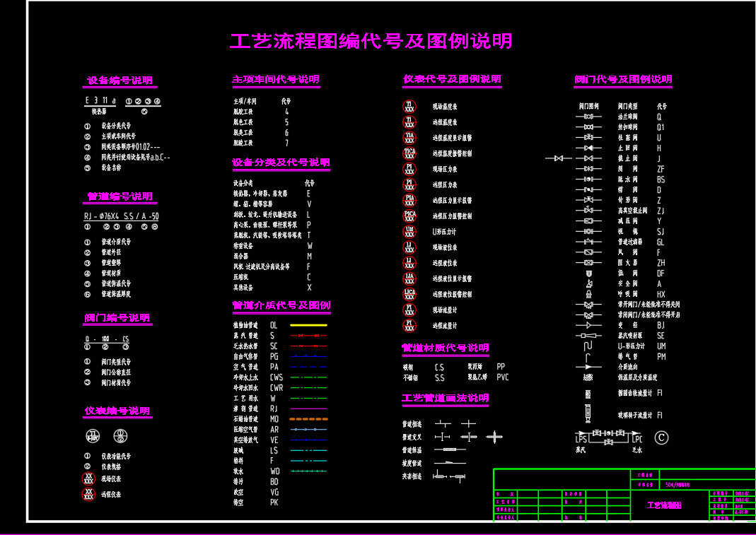This screenshot has height=535, width=756.
Task: Click valve symbol in the ZJ code row
Action: 588,210
